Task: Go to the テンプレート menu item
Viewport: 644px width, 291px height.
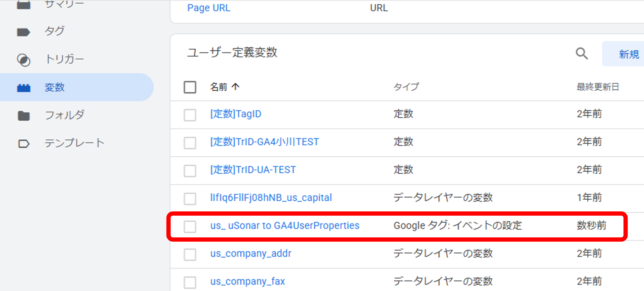Action: point(75,143)
